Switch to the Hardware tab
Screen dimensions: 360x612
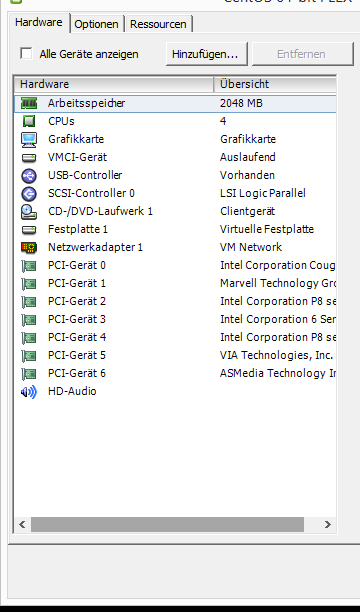point(39,22)
